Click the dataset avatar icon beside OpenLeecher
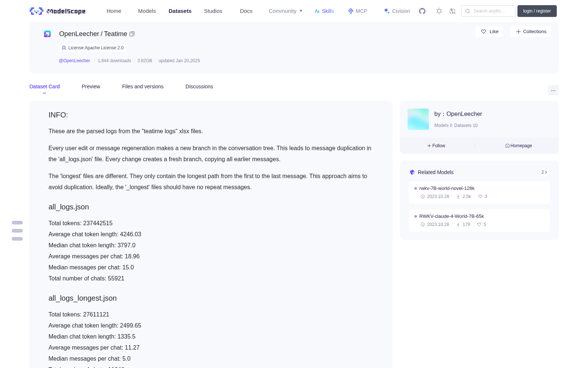588x368 pixels. click(x=47, y=34)
